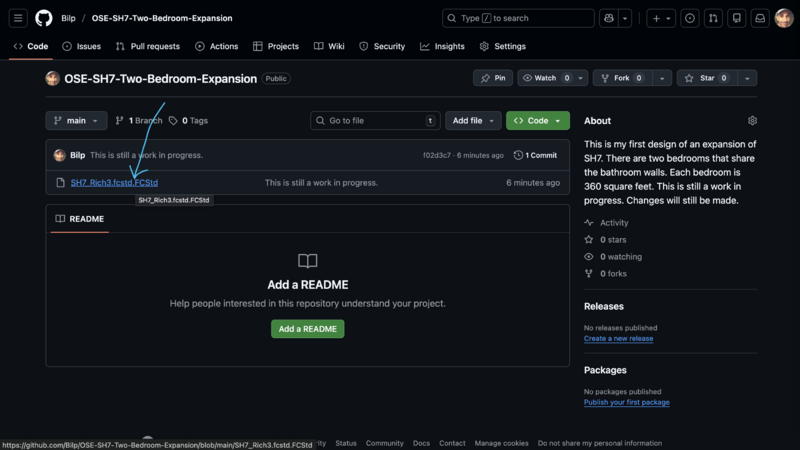Click the Bilp commit author name
The width and height of the screenshot is (800, 450).
pos(78,155)
